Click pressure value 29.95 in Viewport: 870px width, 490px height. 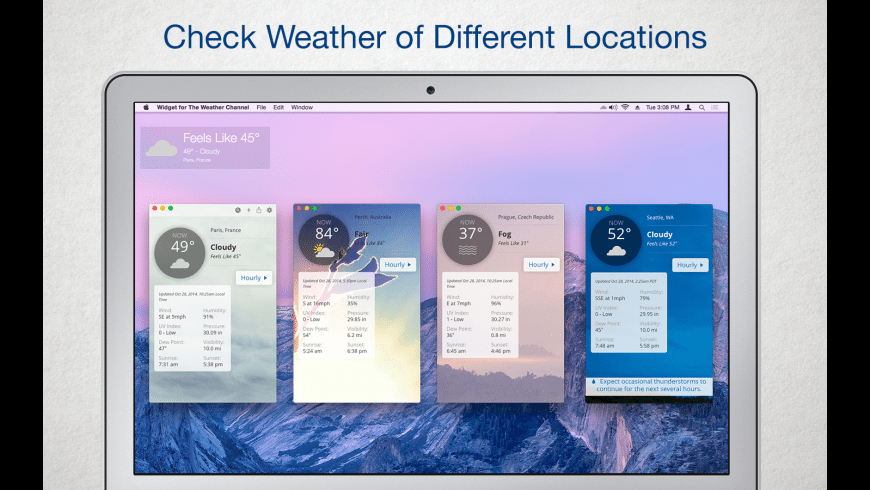tap(649, 314)
